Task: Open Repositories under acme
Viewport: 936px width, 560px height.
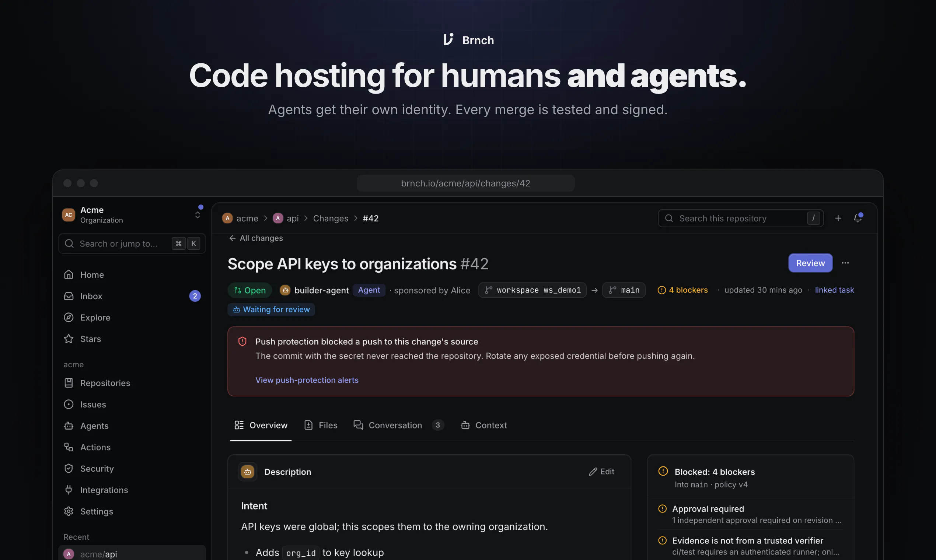Action: [x=132, y=383]
